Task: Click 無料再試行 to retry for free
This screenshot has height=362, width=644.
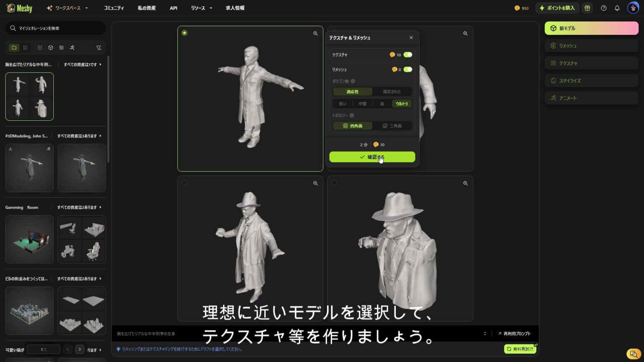Action: click(520, 349)
